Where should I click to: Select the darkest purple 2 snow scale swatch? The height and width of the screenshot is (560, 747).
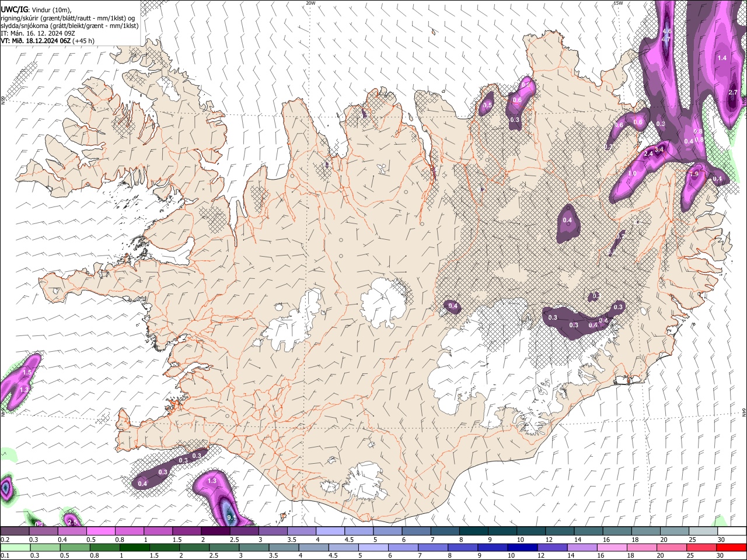[215, 531]
